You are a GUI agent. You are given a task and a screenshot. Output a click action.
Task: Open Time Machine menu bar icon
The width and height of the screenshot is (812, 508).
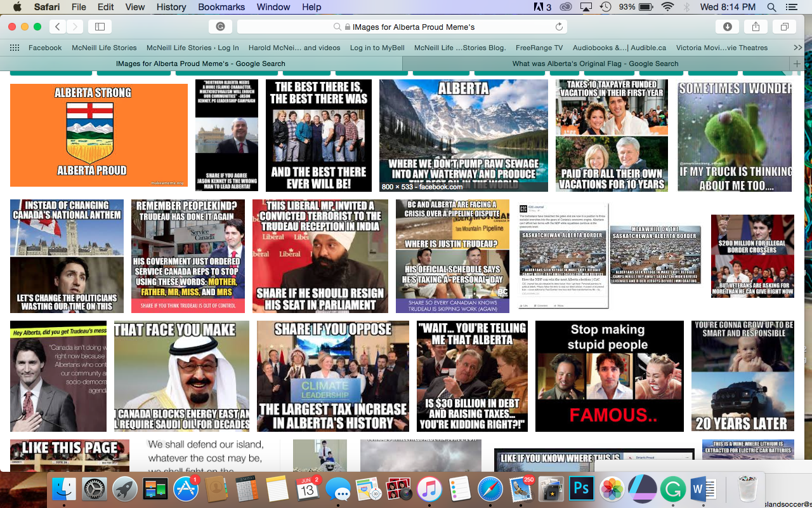606,7
